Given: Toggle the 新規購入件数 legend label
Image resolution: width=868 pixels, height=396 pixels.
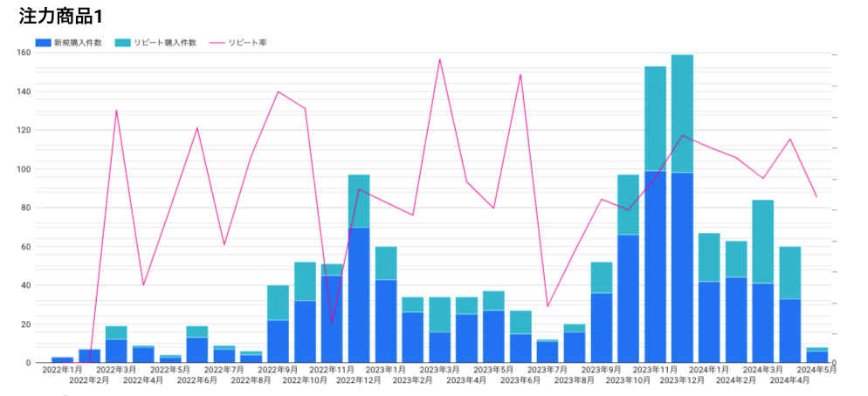Looking at the screenshot, I should click(77, 42).
